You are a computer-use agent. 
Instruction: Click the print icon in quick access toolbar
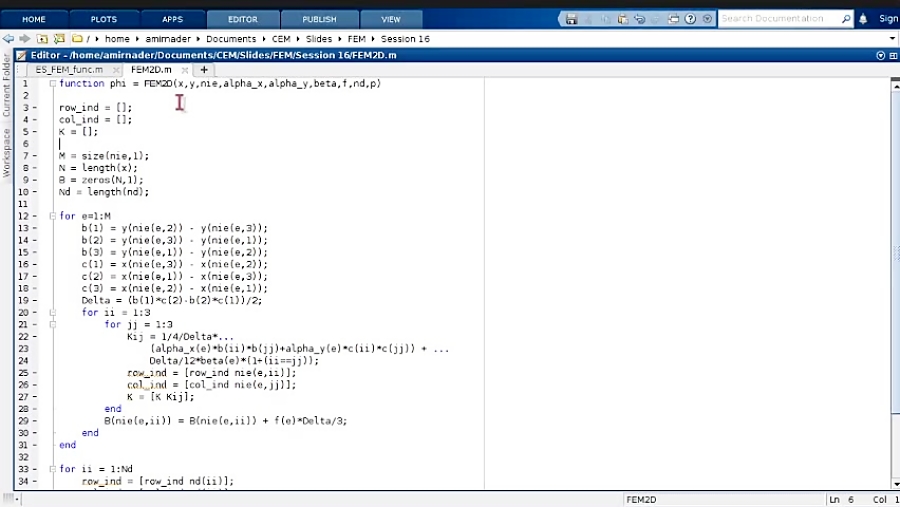[673, 19]
